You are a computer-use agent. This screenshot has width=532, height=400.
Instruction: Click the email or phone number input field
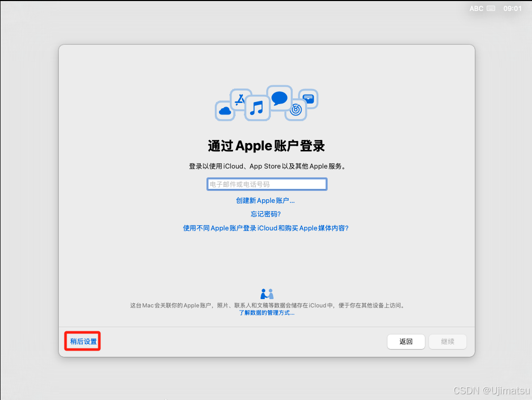[x=267, y=184]
